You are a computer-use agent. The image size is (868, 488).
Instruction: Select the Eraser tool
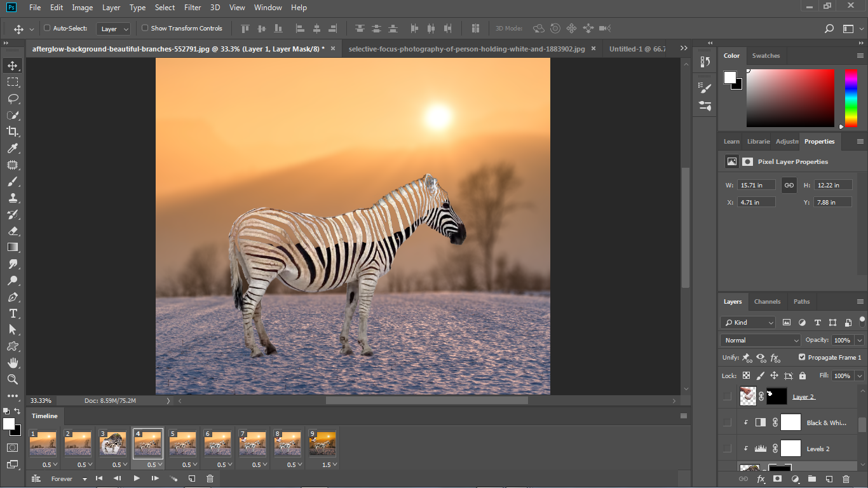[13, 231]
